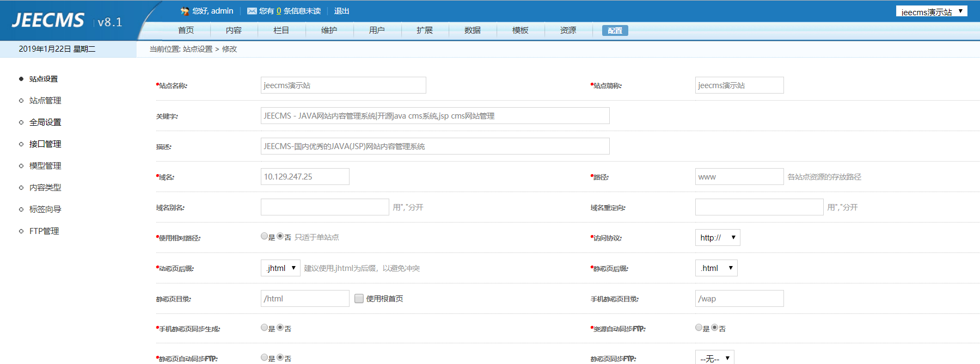Open the site selector jeecms演示站 dropdown

[931, 11]
